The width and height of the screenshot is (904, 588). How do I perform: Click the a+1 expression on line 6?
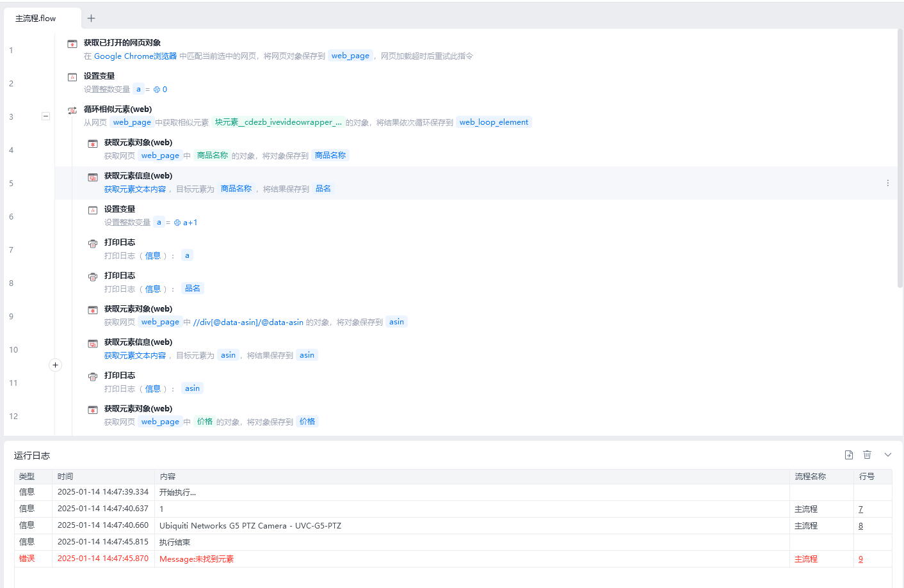tap(190, 223)
